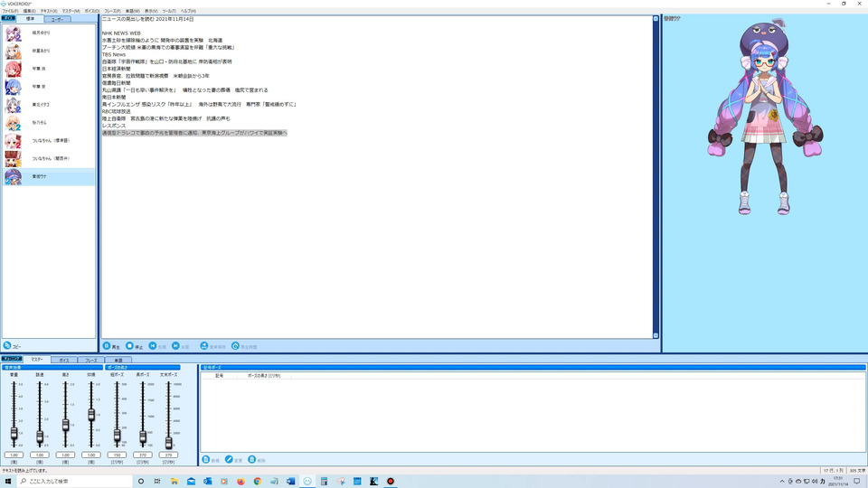This screenshot has height=488, width=868.
Task: Open the テキスト menu
Action: (x=49, y=11)
